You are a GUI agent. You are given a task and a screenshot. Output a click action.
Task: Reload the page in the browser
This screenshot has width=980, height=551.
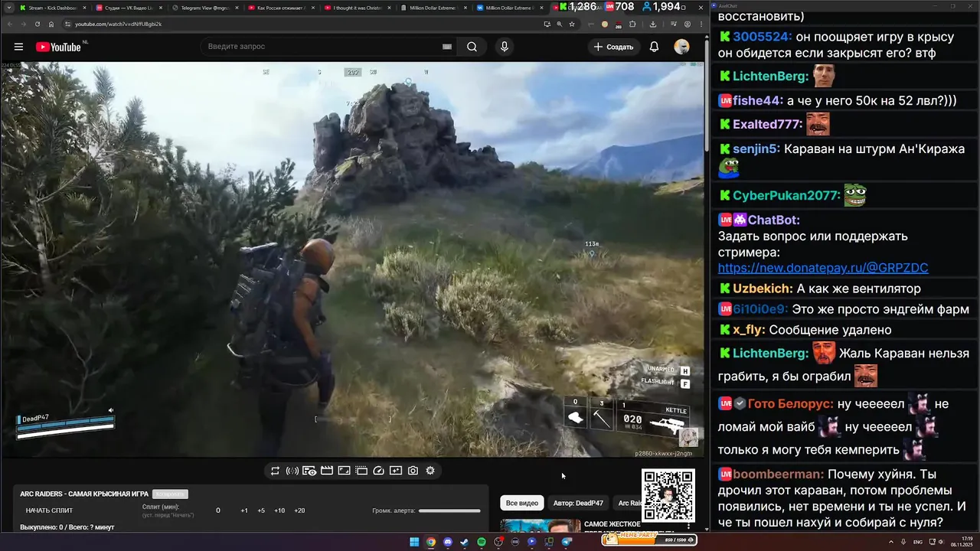pyautogui.click(x=38, y=24)
